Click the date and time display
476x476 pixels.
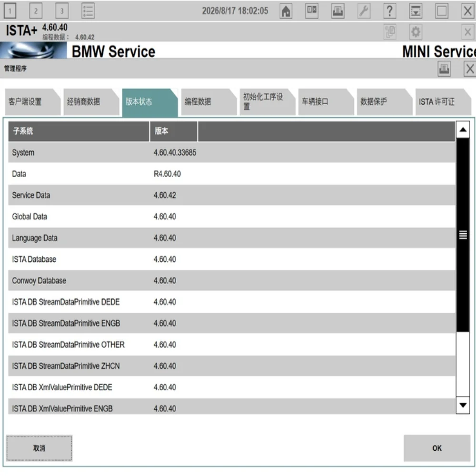coord(235,11)
